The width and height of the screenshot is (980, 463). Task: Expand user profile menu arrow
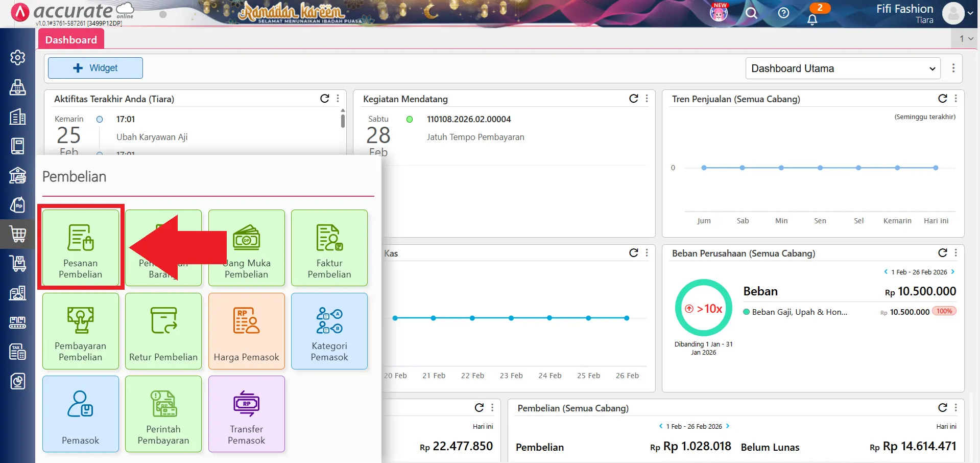(x=970, y=14)
